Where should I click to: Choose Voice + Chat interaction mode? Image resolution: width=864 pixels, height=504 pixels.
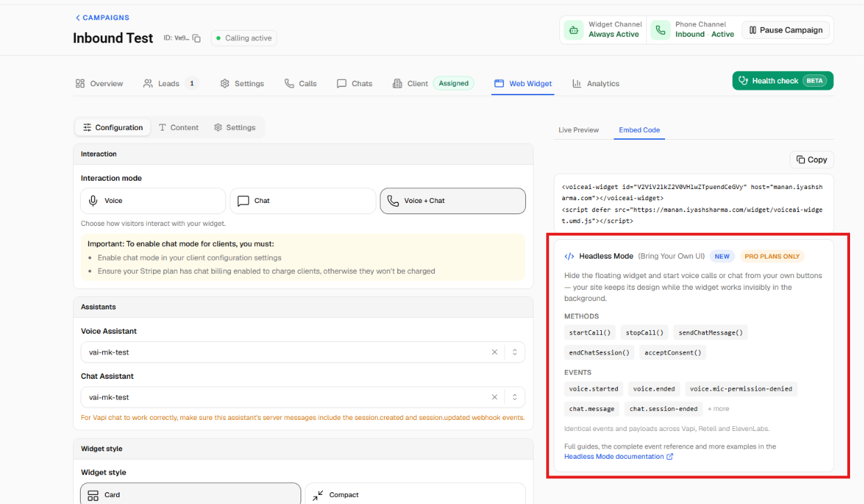(x=452, y=201)
